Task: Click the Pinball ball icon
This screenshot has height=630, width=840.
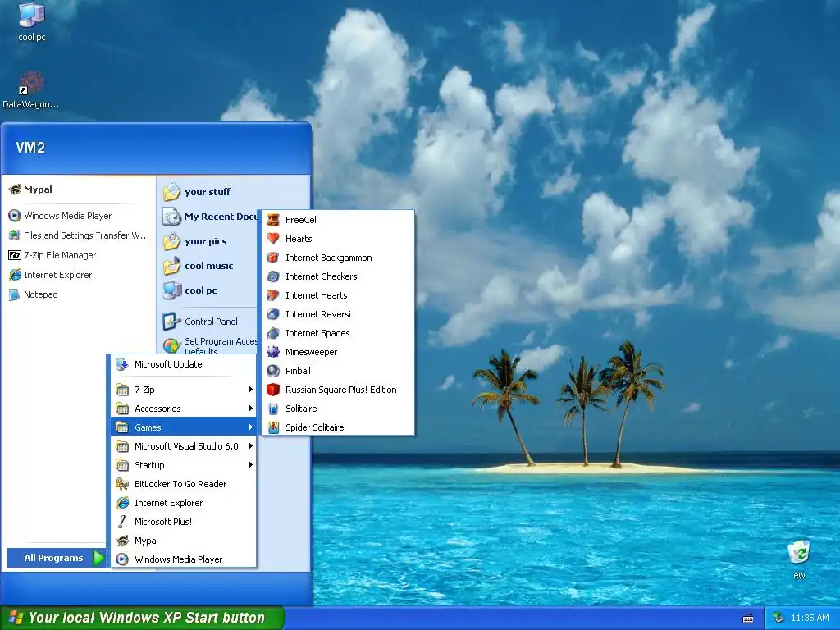Action: (273, 371)
